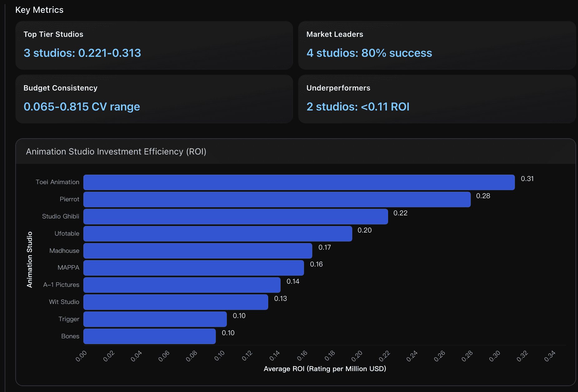Viewport: 578px width, 392px height.
Task: Click the Madhouse ROI bar
Action: 198,251
